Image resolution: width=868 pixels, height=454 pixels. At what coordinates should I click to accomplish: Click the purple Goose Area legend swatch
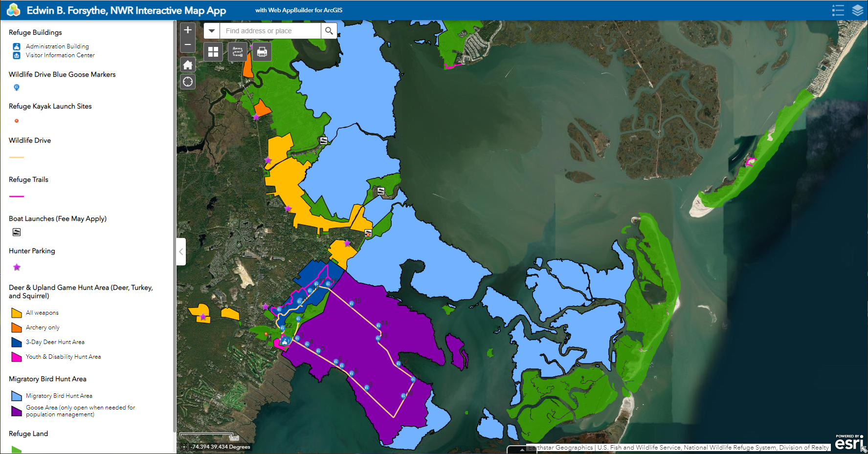(17, 411)
